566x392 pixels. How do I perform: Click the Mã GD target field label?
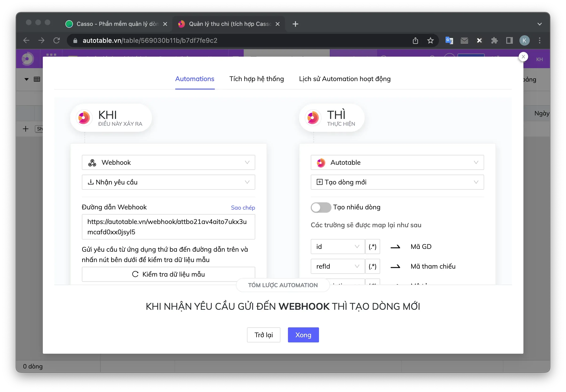[421, 247]
